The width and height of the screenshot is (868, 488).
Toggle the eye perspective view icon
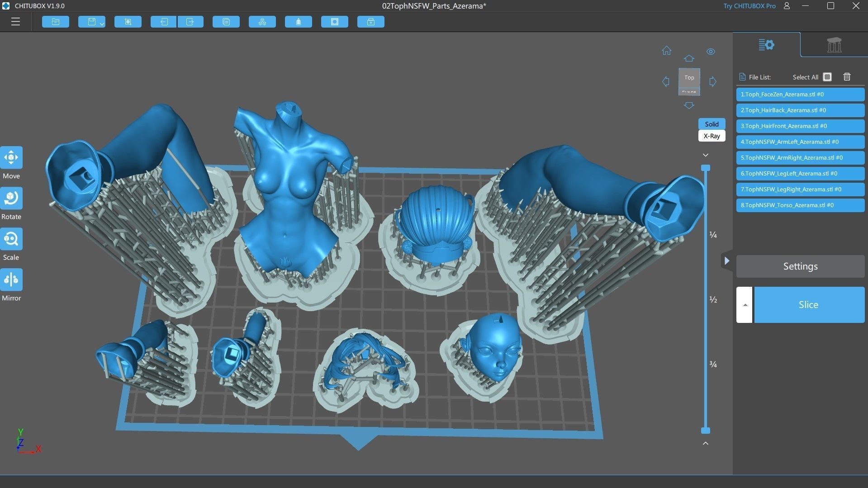(711, 52)
